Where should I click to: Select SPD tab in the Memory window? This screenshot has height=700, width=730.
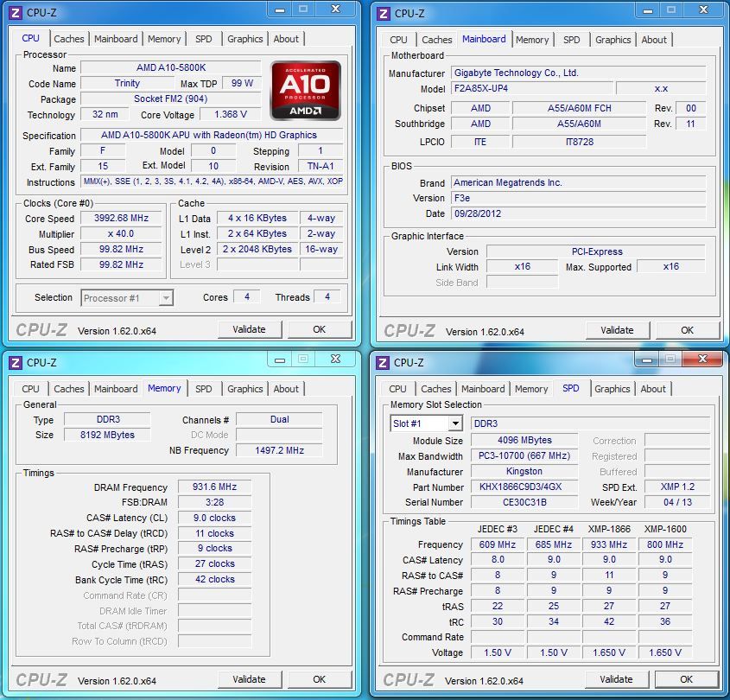(x=204, y=389)
